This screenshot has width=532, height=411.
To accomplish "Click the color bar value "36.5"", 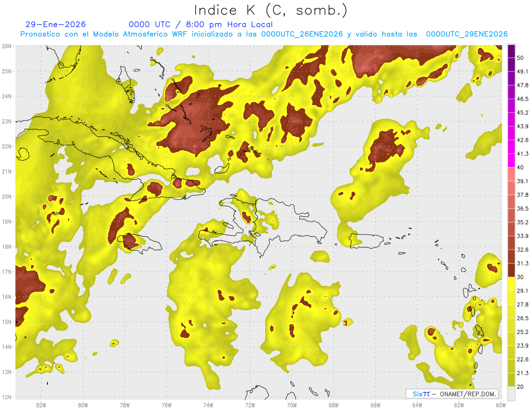I will point(523,208).
